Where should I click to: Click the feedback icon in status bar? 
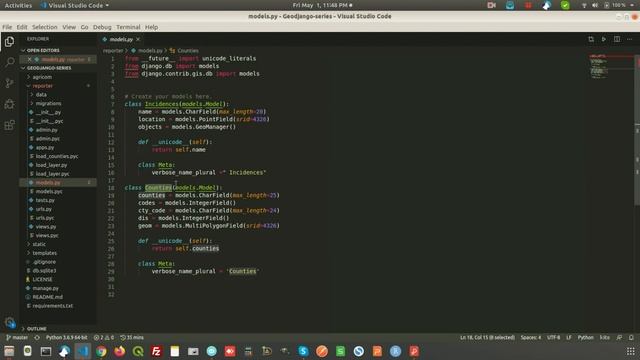tap(619, 338)
